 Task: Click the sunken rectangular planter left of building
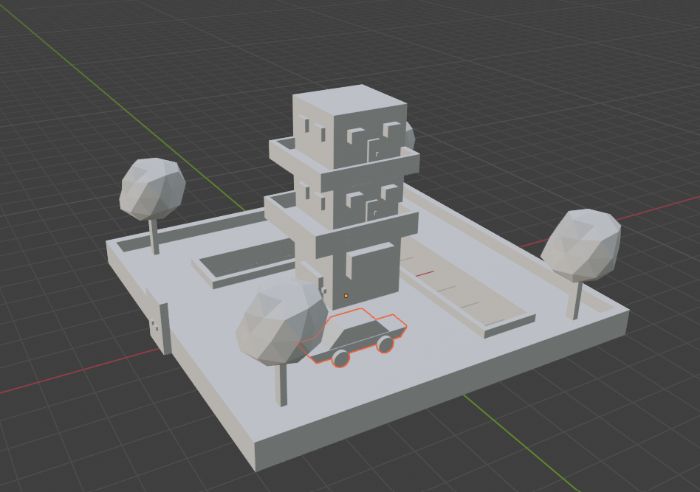243,265
